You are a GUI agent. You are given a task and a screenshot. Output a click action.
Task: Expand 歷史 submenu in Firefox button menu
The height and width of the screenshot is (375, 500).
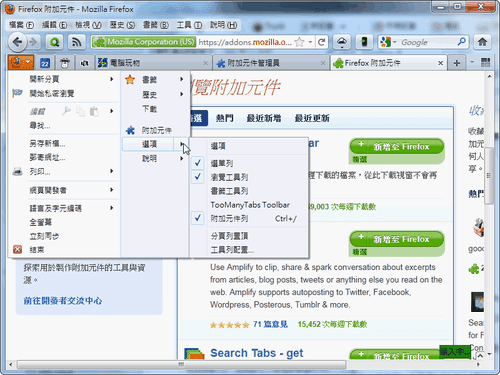[x=155, y=94]
